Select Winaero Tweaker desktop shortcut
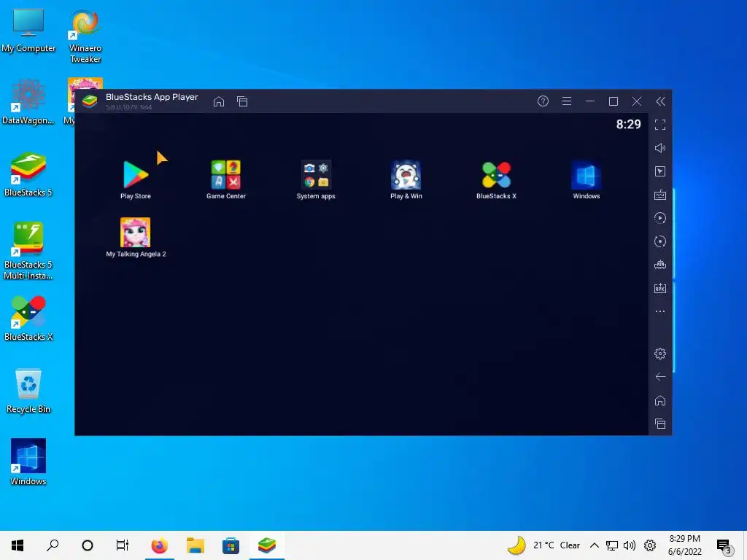The image size is (747, 560). tap(85, 36)
